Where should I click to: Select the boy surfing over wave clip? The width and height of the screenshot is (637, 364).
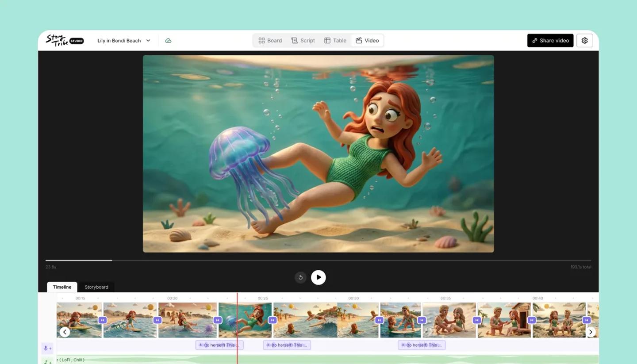[326, 320]
